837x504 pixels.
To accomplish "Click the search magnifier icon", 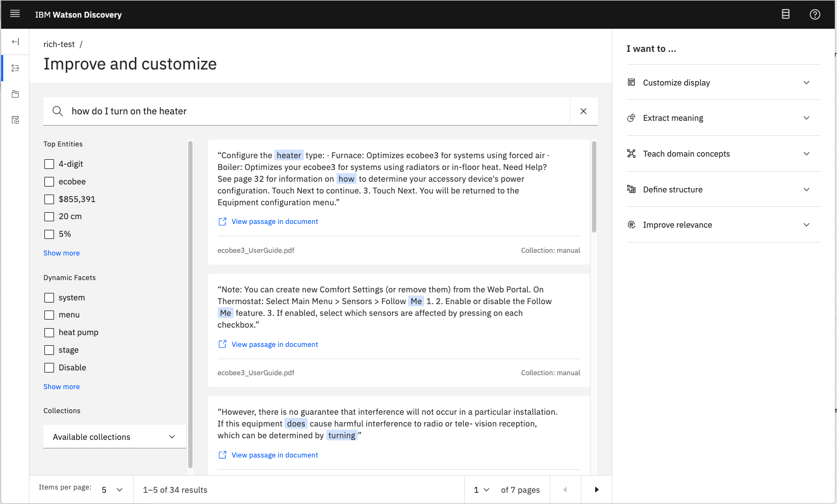I will (x=57, y=111).
